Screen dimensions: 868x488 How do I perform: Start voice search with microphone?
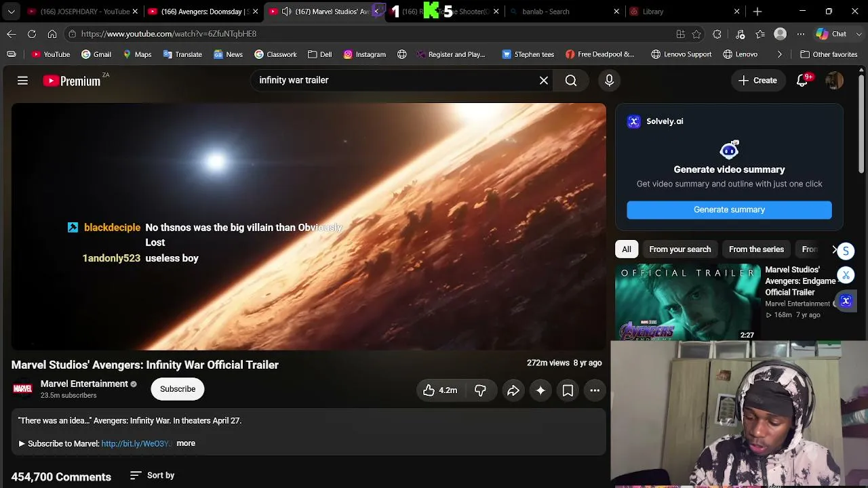[609, 81]
